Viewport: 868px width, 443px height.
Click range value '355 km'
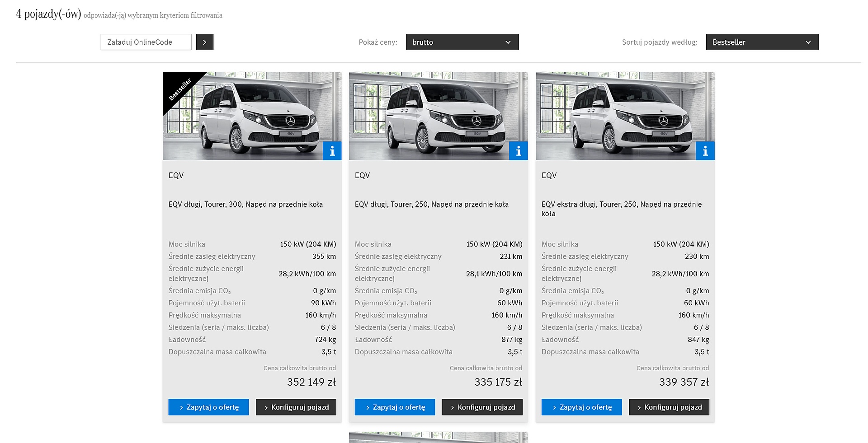(x=324, y=256)
